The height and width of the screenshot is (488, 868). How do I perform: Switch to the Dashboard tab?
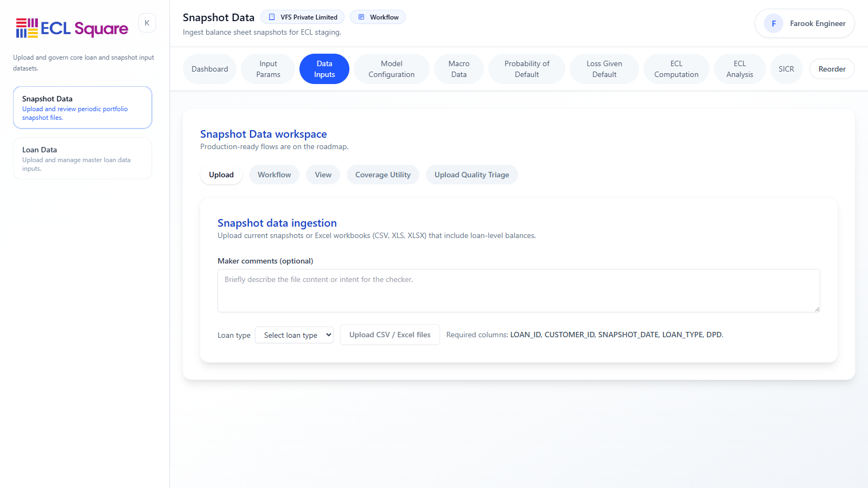coord(209,69)
